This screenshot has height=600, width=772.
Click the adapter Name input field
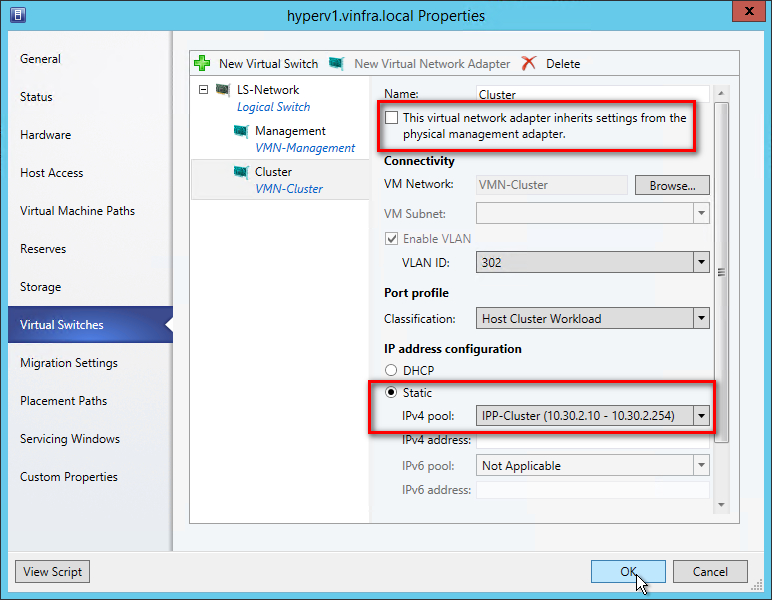592,95
